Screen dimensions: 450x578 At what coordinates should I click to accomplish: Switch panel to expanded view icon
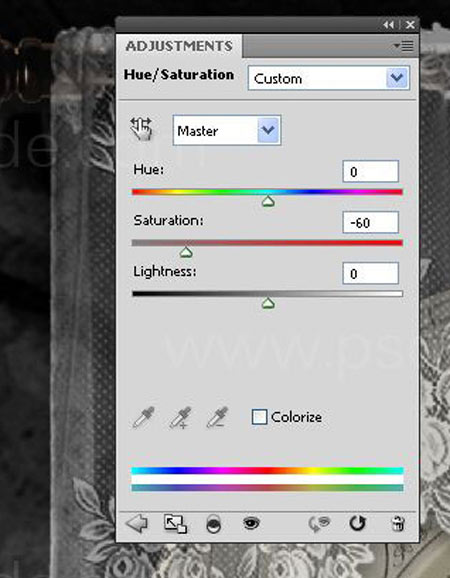point(175,524)
